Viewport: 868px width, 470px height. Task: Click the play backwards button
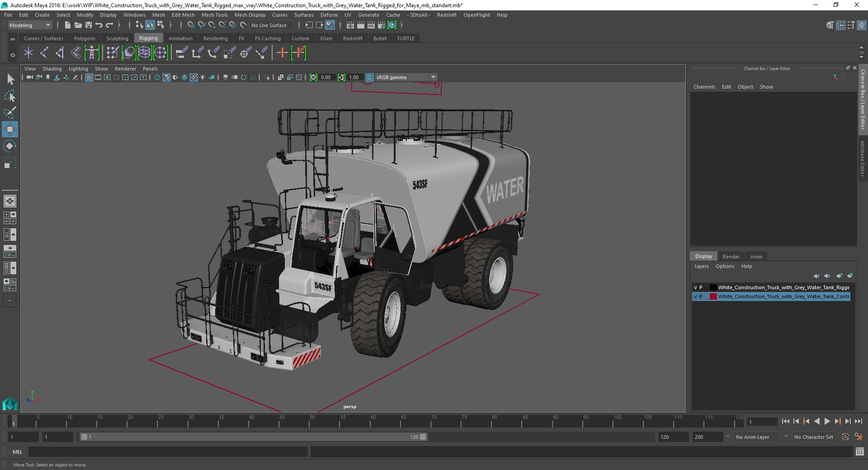coord(816,421)
